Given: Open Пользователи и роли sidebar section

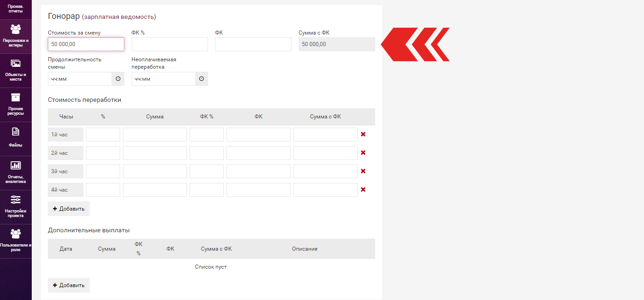Looking at the screenshot, I should coord(16,241).
